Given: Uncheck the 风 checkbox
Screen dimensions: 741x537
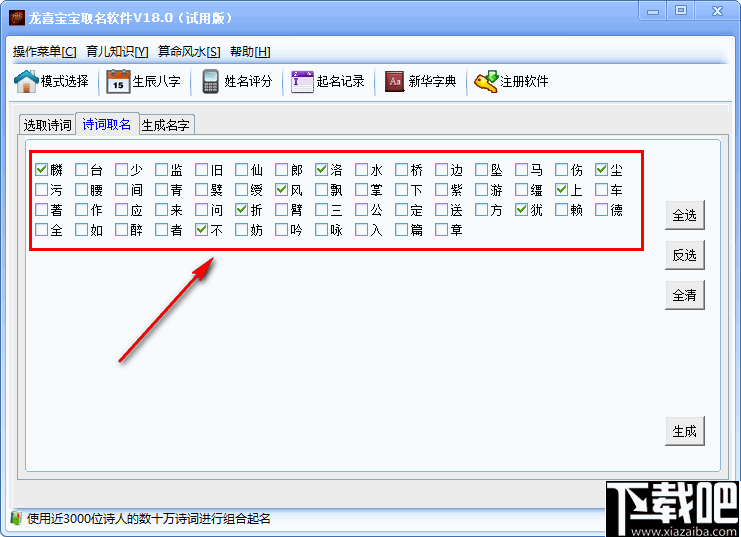Looking at the screenshot, I should [282, 190].
